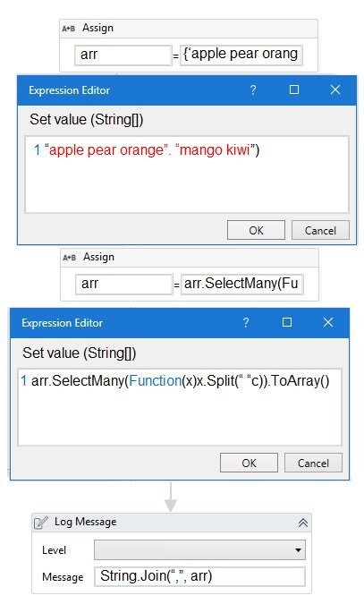Close the lower Expression Editor dialog
Viewport: 364px width, 604px height.
pyautogui.click(x=328, y=322)
